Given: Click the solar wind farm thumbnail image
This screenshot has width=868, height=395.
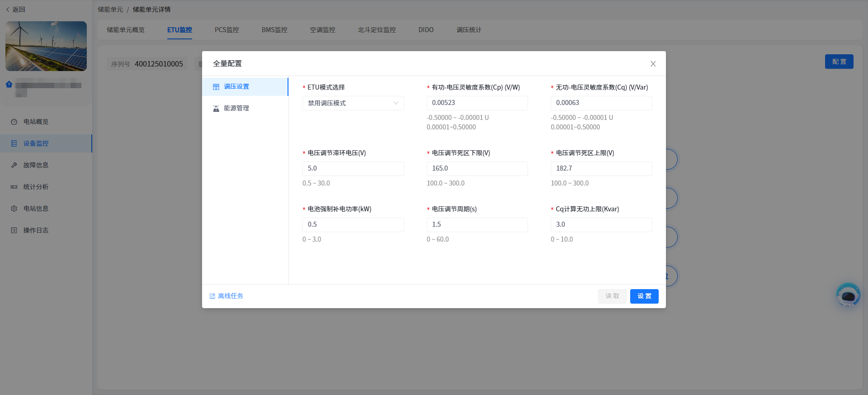Looking at the screenshot, I should pyautogui.click(x=46, y=46).
